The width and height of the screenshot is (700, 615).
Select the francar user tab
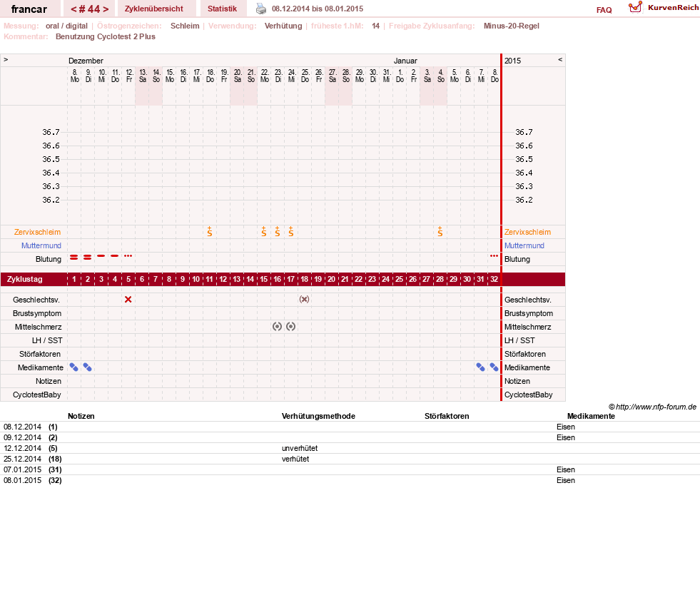(29, 9)
